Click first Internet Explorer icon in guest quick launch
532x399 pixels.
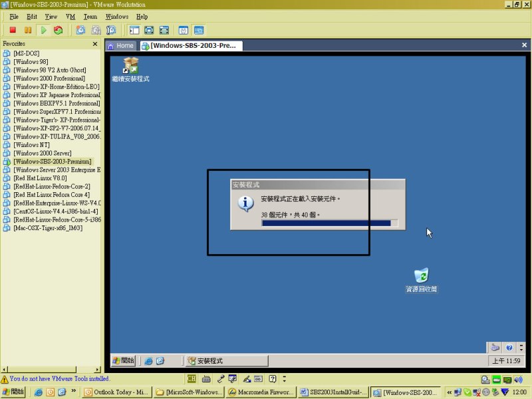pyautogui.click(x=148, y=360)
